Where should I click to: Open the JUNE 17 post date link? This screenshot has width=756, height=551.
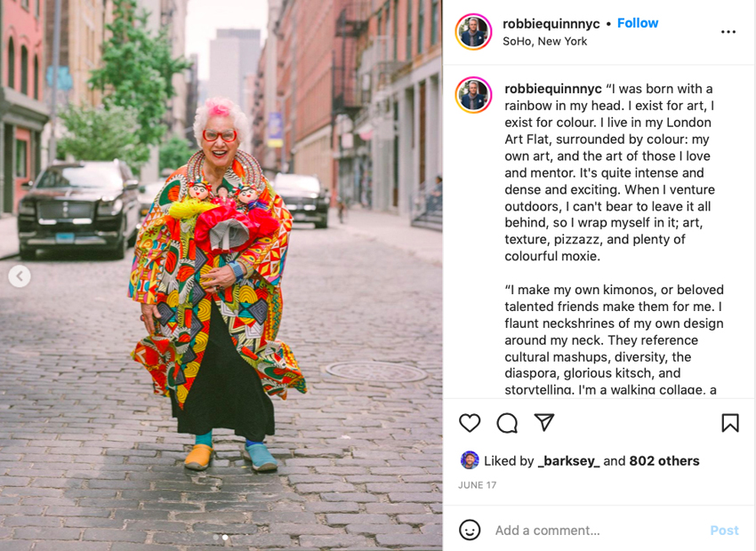(x=477, y=485)
